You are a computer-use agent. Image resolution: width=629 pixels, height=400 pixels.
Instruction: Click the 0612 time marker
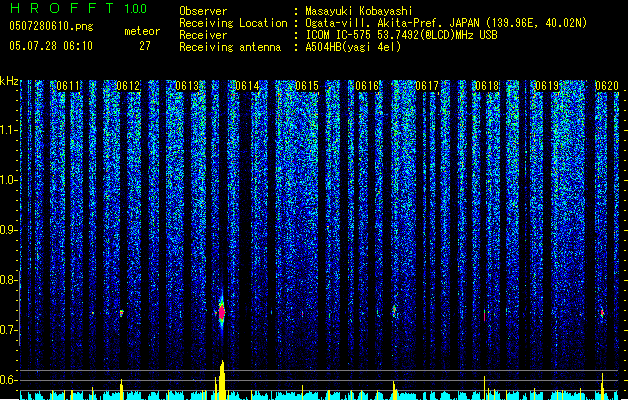click(x=128, y=86)
